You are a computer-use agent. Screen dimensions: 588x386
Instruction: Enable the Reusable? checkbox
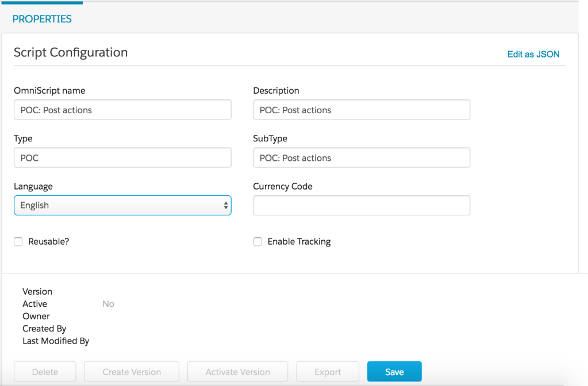click(x=18, y=242)
